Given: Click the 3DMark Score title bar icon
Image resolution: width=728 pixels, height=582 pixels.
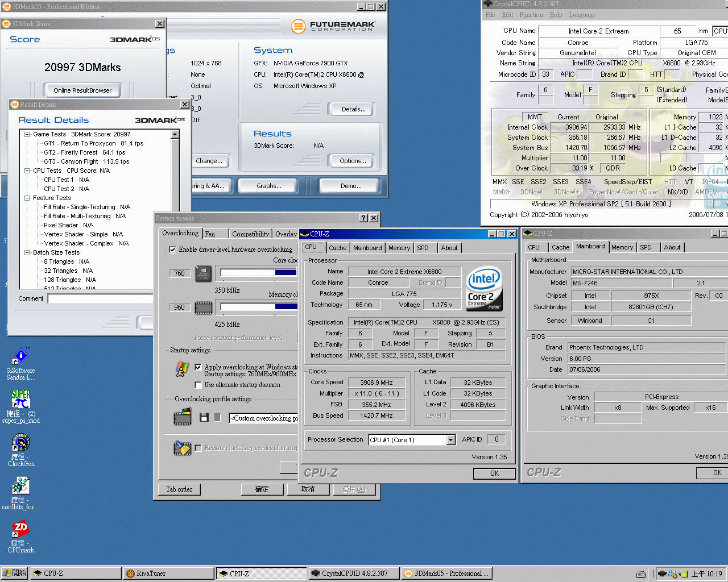Looking at the screenshot, I should tap(6, 24).
